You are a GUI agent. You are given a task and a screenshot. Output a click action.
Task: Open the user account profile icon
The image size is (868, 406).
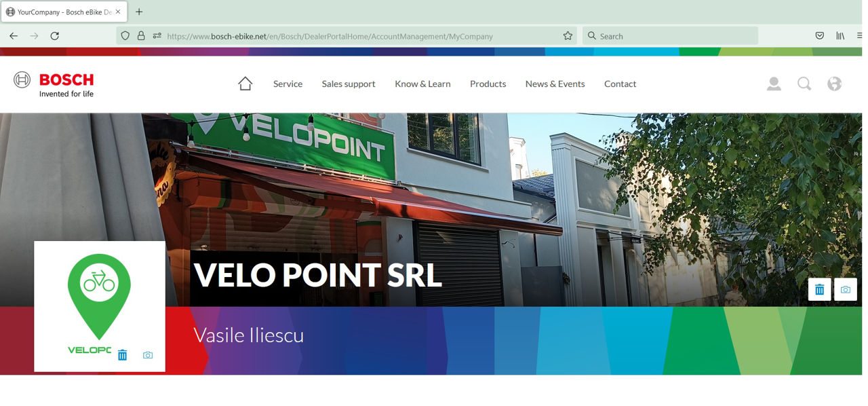774,84
